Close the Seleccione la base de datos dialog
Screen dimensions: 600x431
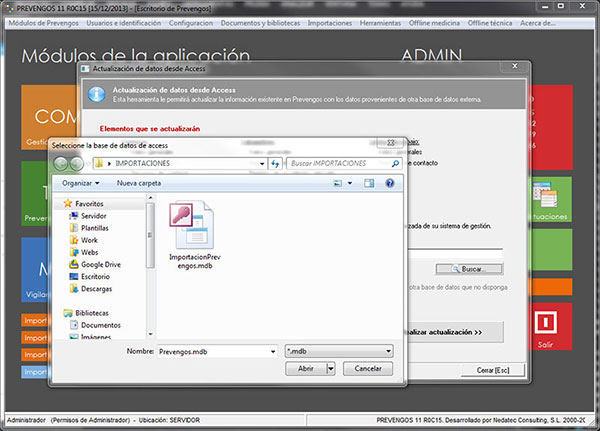tap(390, 143)
